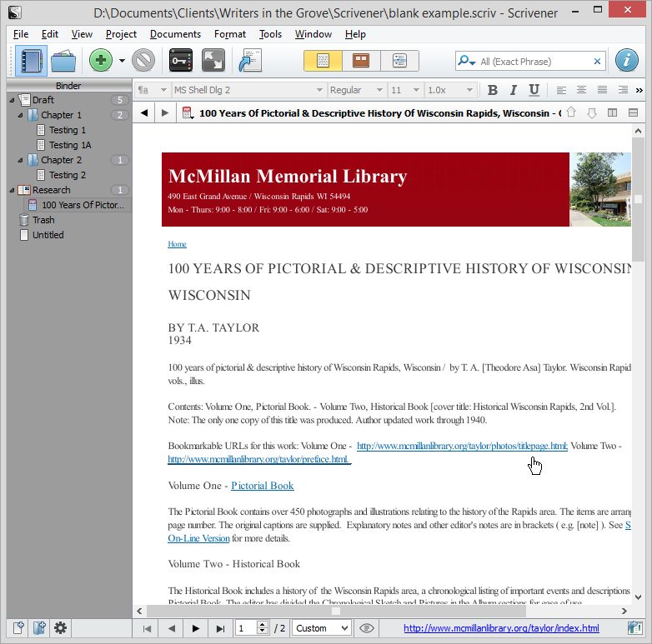Click the vertical scrollbar thumb
The width and height of the screenshot is (652, 644).
638,199
